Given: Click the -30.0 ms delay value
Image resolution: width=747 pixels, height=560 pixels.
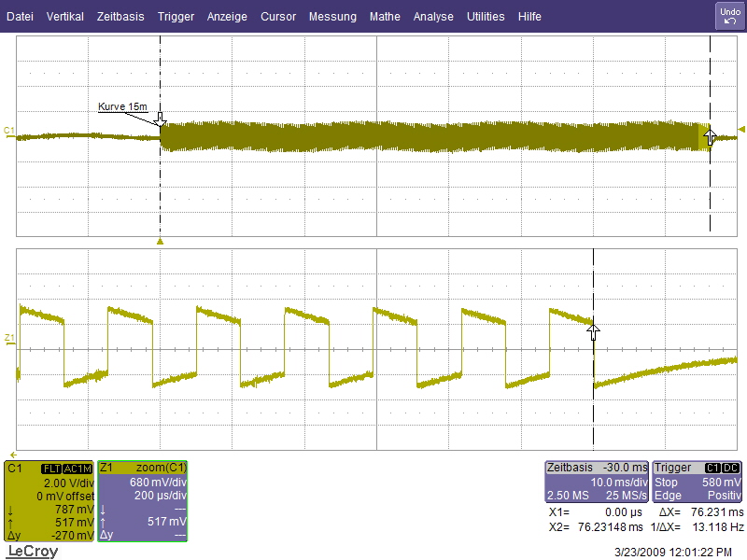Looking at the screenshot, I should (625, 468).
